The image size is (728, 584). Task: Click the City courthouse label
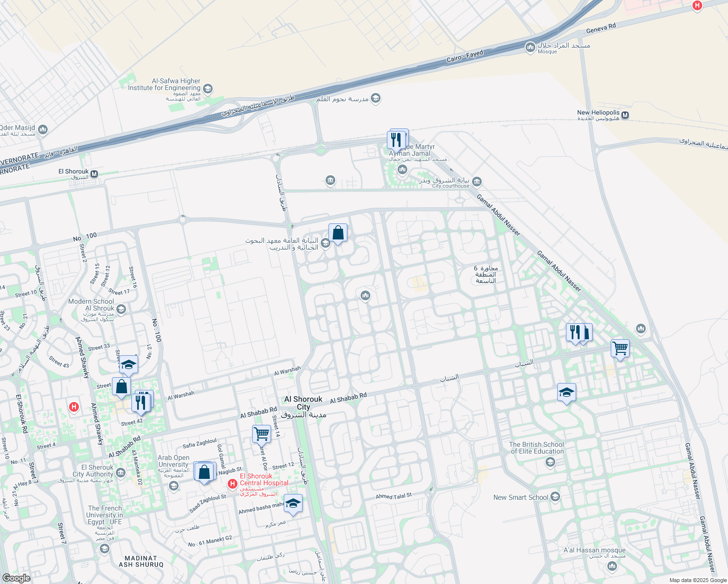click(x=451, y=186)
